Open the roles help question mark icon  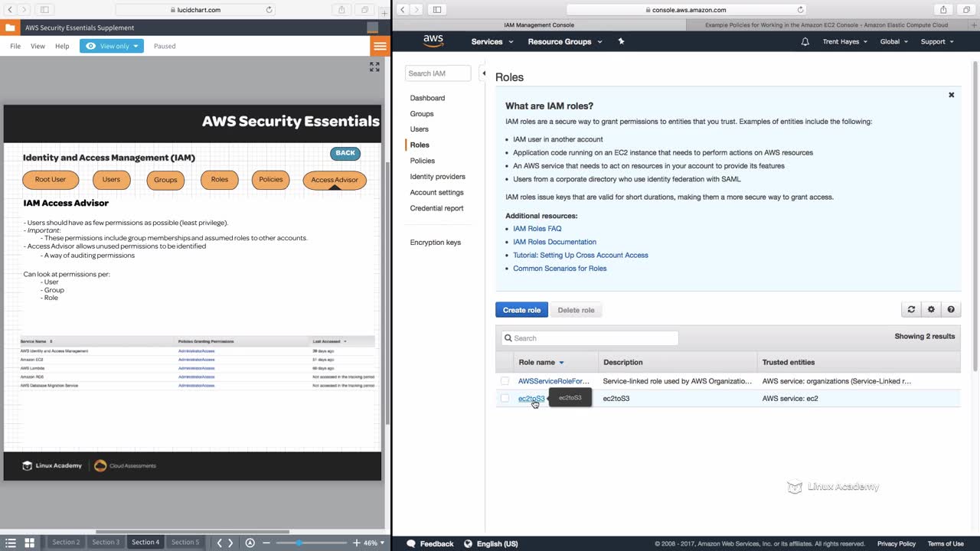pos(951,310)
